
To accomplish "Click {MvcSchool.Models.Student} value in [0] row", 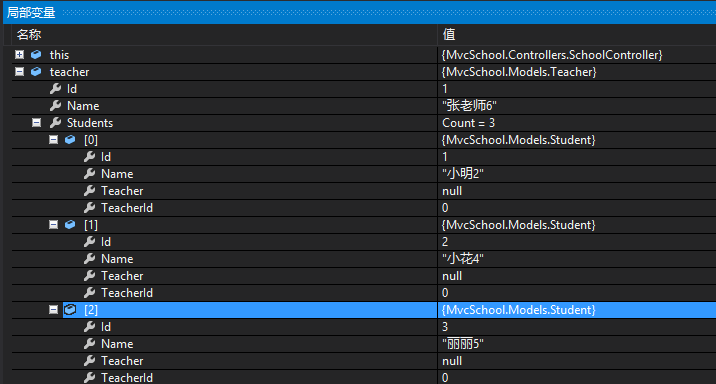I will (x=519, y=140).
